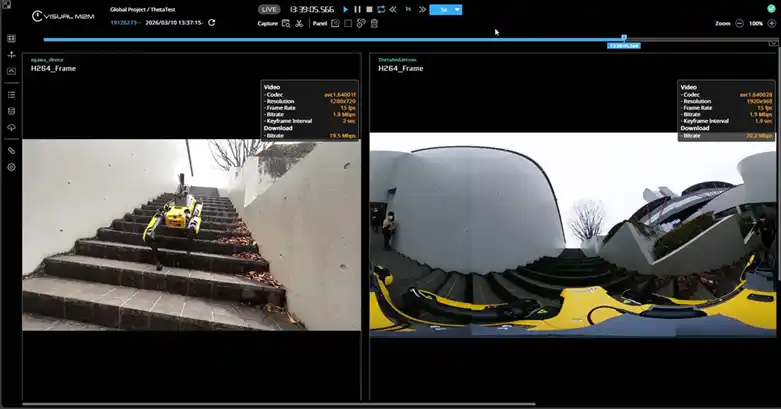Stop the playback
This screenshot has height=409, width=781.
pos(369,9)
